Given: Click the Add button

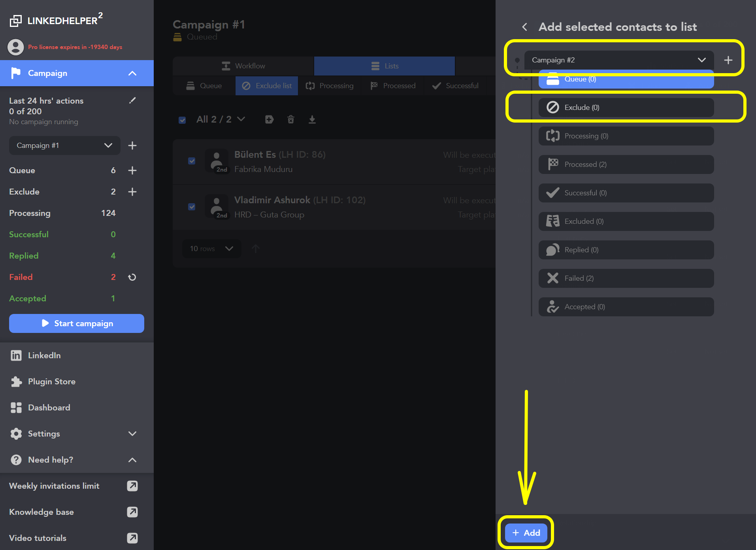Looking at the screenshot, I should (526, 533).
